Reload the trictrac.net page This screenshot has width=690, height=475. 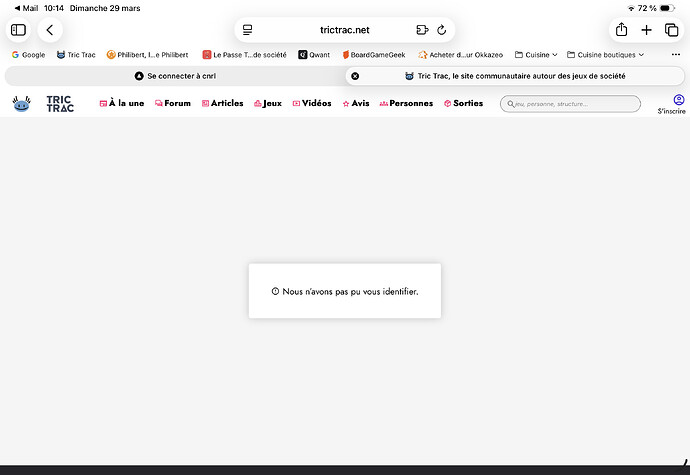[441, 30]
